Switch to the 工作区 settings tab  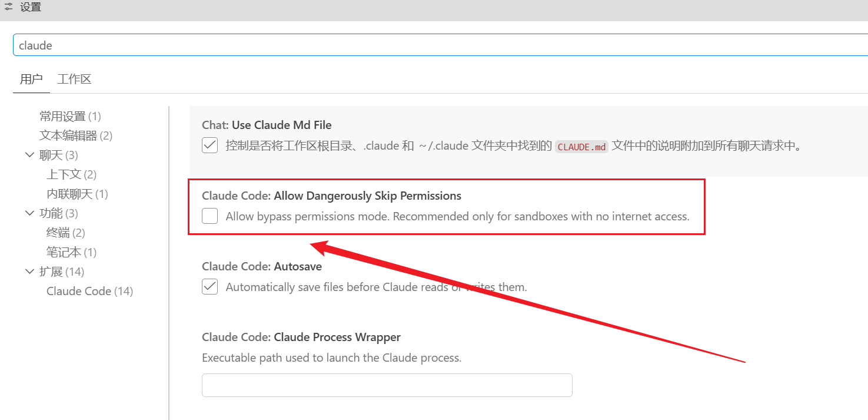tap(74, 79)
